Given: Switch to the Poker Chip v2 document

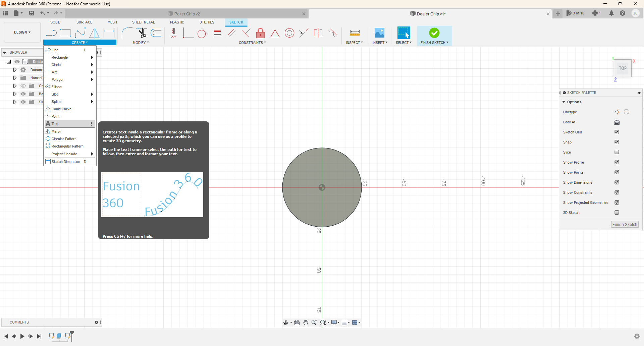Looking at the screenshot, I should 187,14.
